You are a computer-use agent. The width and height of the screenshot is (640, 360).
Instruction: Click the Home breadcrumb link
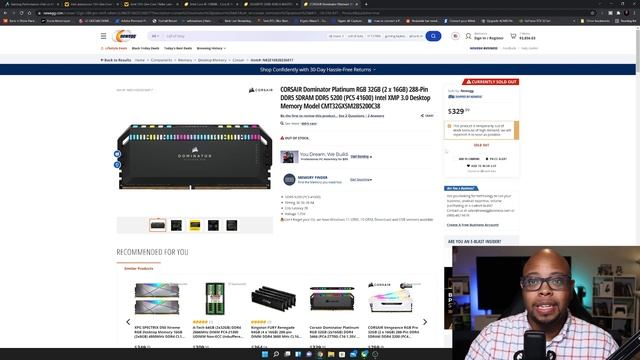(140, 60)
